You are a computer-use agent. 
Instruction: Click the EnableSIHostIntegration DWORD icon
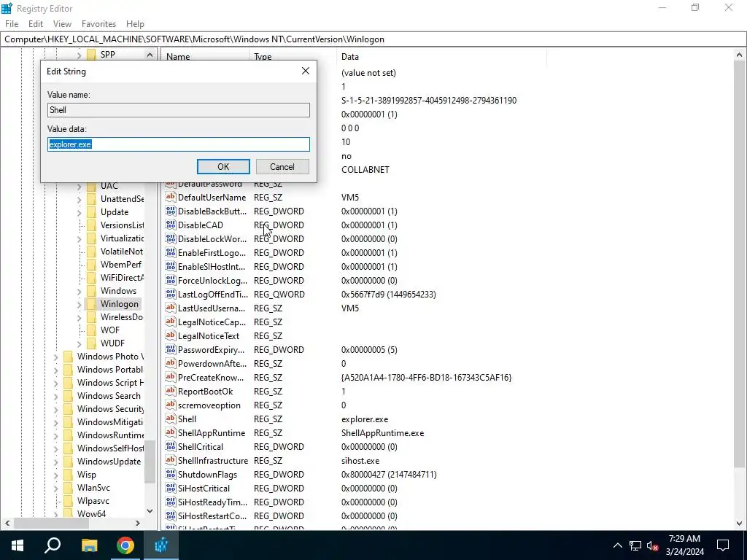pyautogui.click(x=171, y=266)
